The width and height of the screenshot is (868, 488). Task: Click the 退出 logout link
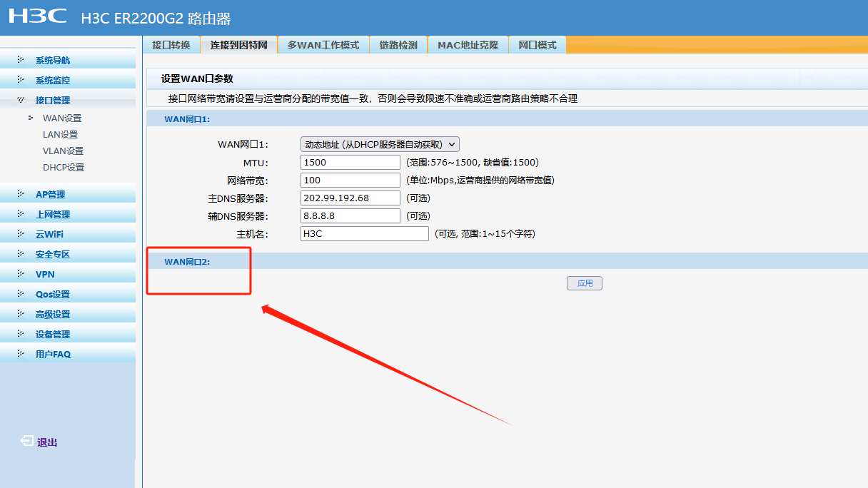(x=47, y=442)
